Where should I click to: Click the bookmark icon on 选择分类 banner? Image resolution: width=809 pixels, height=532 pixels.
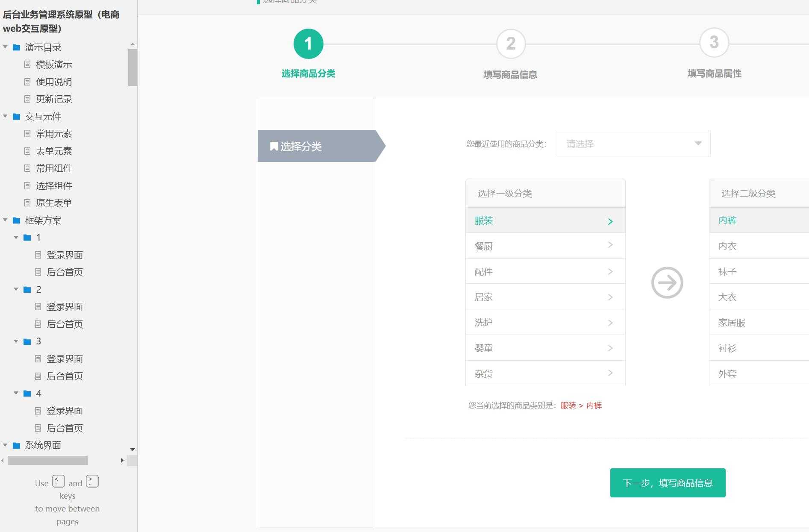(x=273, y=146)
